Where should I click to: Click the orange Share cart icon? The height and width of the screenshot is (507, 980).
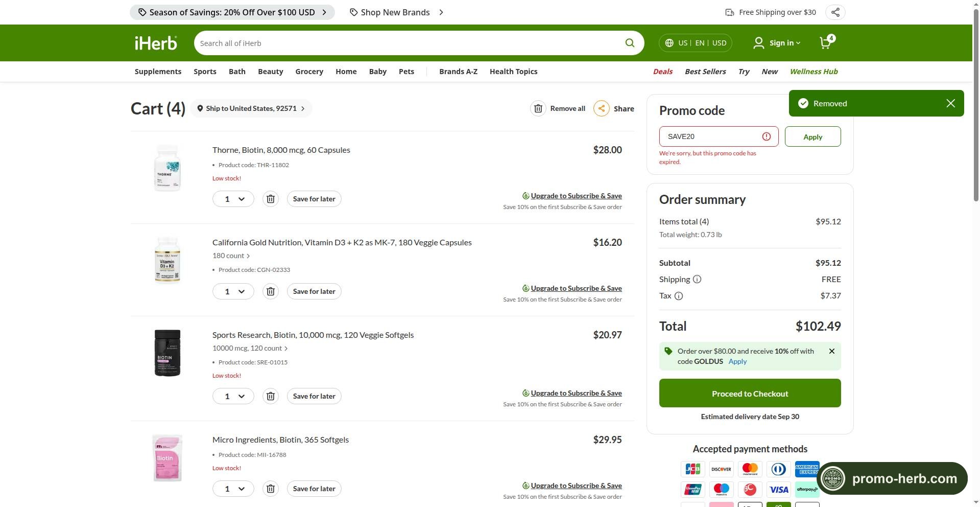tap(601, 108)
